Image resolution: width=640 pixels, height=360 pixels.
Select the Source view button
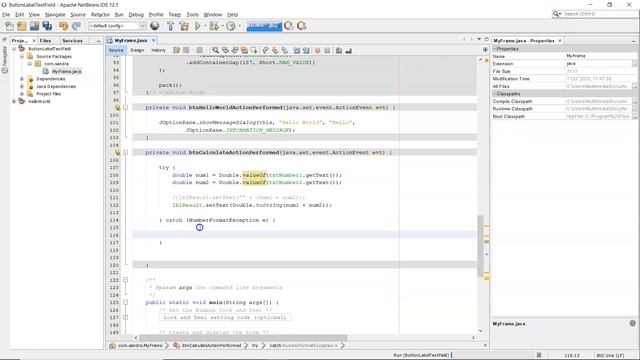point(116,50)
